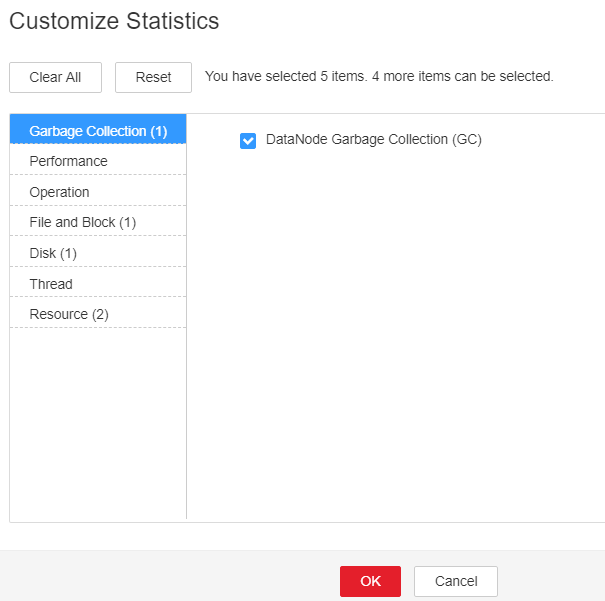Reset the selected statistics items
Screen dimensions: 605x601
[x=153, y=77]
